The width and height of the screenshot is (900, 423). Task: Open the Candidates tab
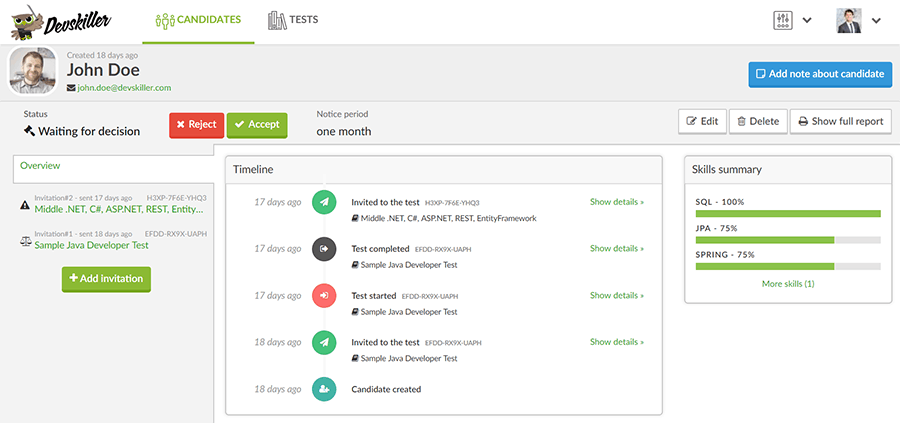coord(198,20)
